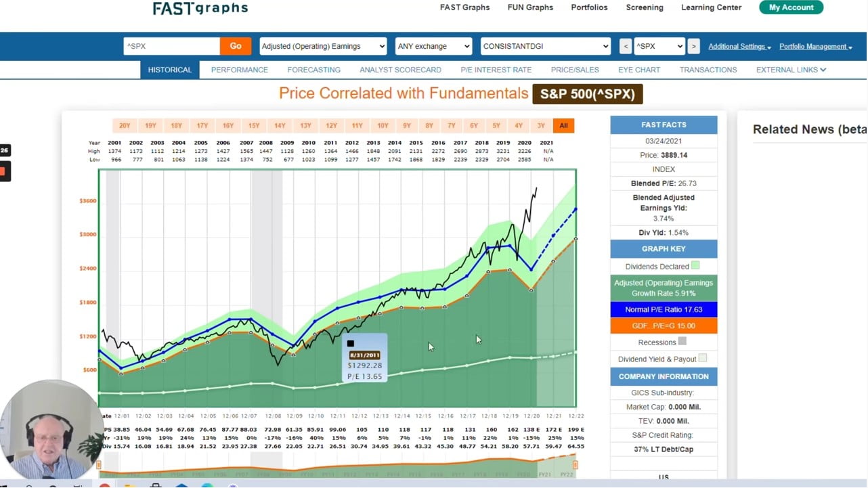Expand the Additional Settings menu
The width and height of the screenshot is (868, 488).
(x=739, y=47)
